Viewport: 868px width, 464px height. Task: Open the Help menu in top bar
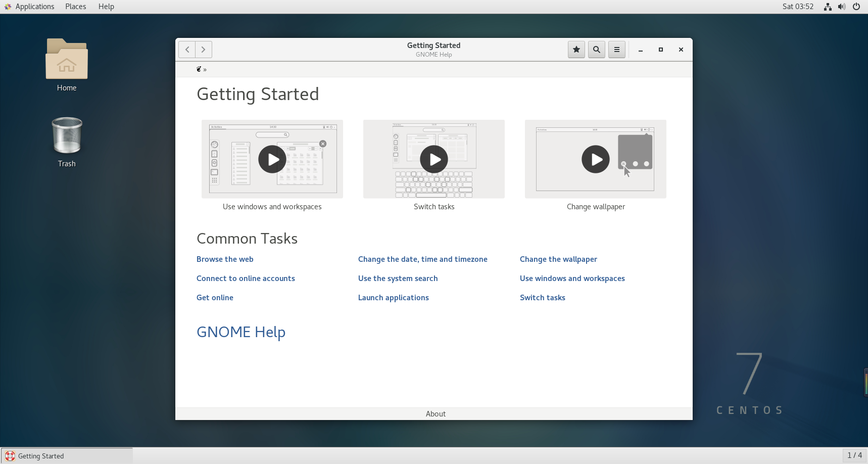(106, 7)
